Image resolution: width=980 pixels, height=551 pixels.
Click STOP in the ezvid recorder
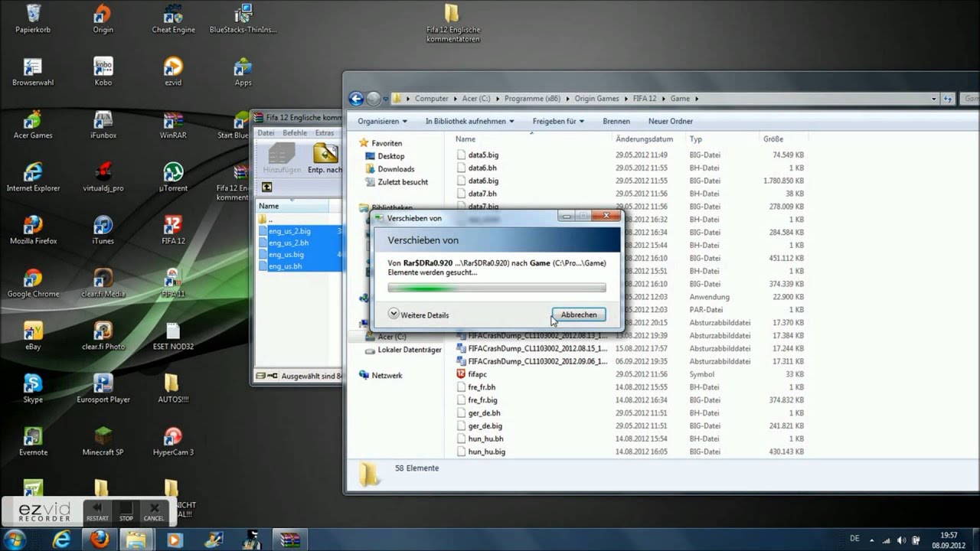pyautogui.click(x=126, y=511)
